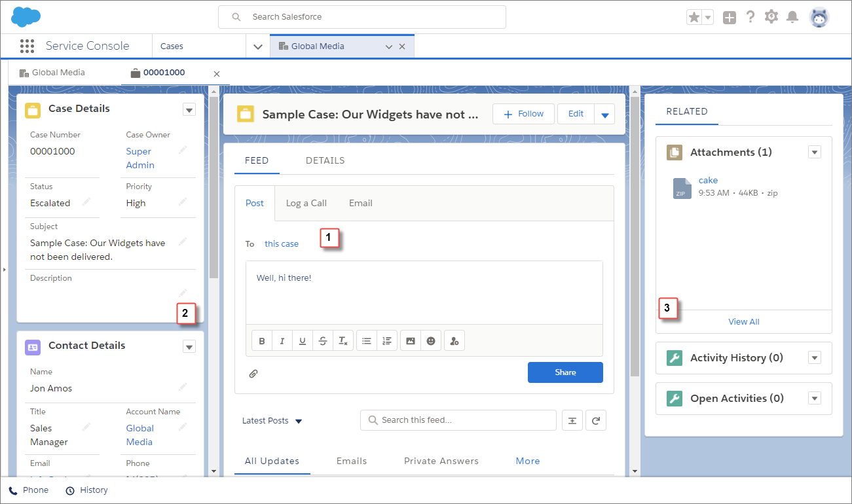Click the insert image icon
The height and width of the screenshot is (504, 852).
[x=411, y=341]
